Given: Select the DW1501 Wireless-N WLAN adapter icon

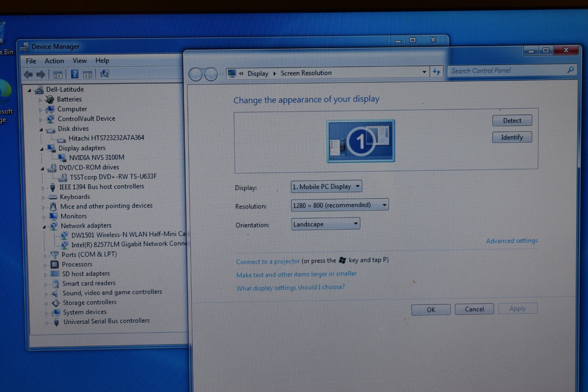Looking at the screenshot, I should tap(64, 235).
